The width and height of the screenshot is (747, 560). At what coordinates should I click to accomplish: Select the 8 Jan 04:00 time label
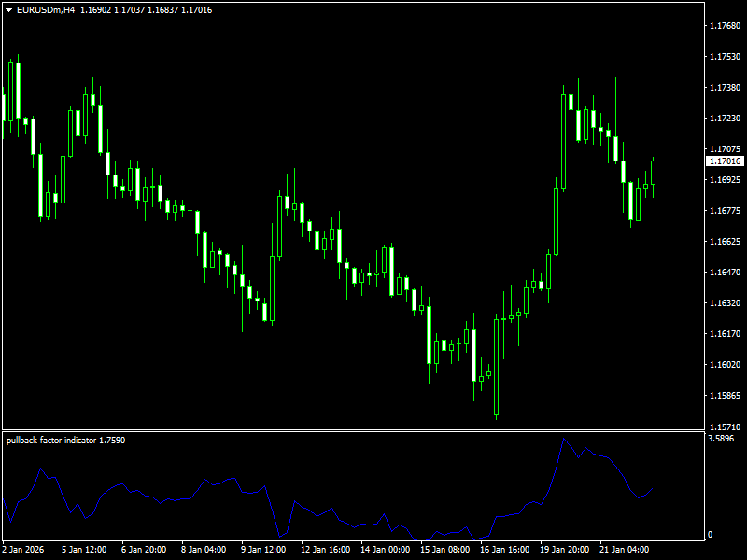click(x=204, y=550)
